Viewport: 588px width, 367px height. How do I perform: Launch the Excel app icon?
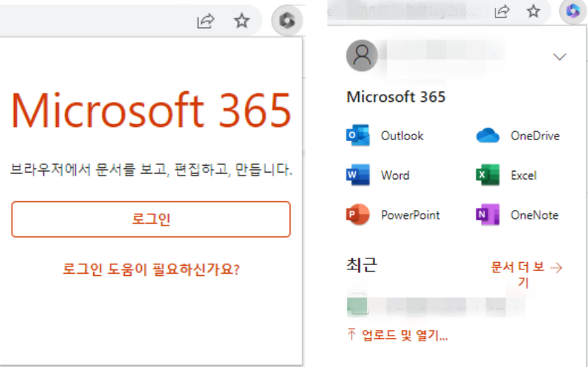487,175
